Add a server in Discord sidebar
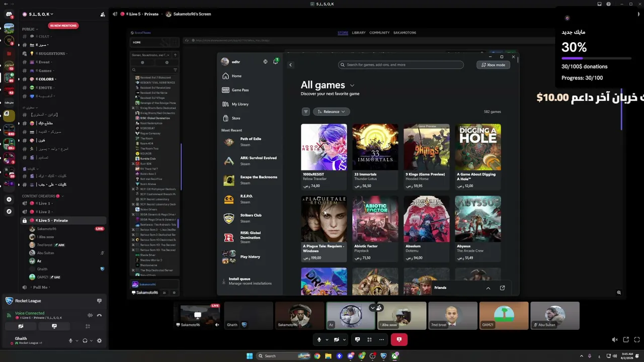This screenshot has height=362, width=644. pos(9,200)
